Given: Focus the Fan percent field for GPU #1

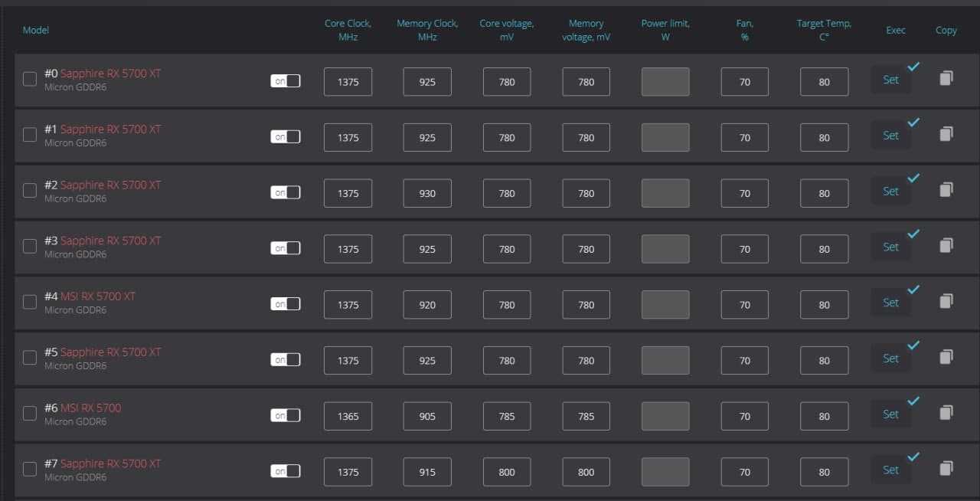Looking at the screenshot, I should coord(744,138).
